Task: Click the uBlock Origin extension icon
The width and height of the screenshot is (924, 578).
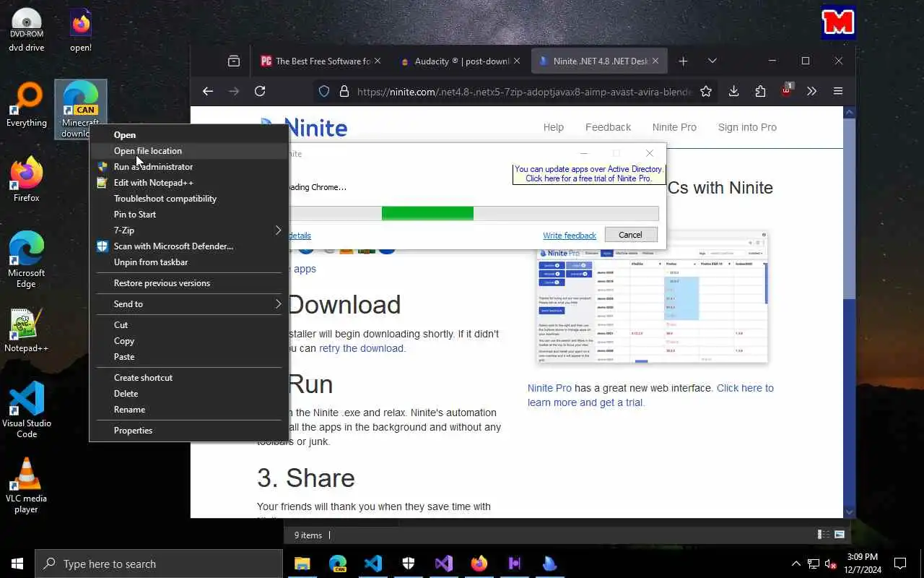Action: pos(787,91)
